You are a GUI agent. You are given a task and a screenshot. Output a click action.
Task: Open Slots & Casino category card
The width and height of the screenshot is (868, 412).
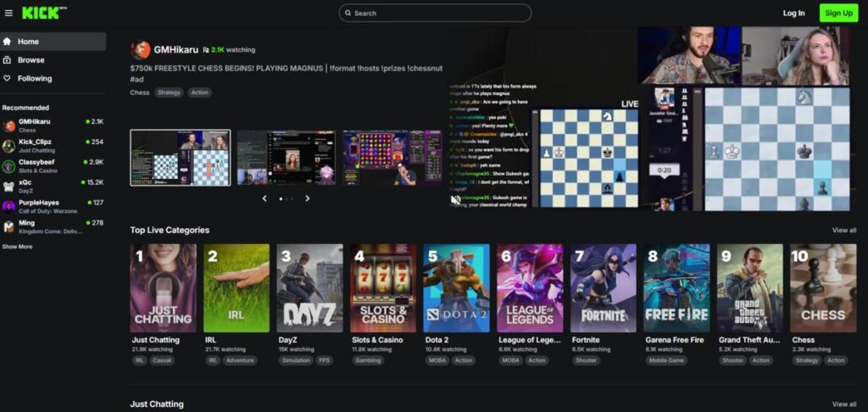pyautogui.click(x=383, y=288)
